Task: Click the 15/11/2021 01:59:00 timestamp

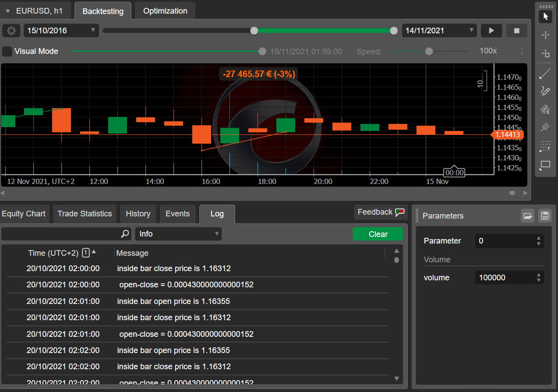Action: [x=306, y=52]
